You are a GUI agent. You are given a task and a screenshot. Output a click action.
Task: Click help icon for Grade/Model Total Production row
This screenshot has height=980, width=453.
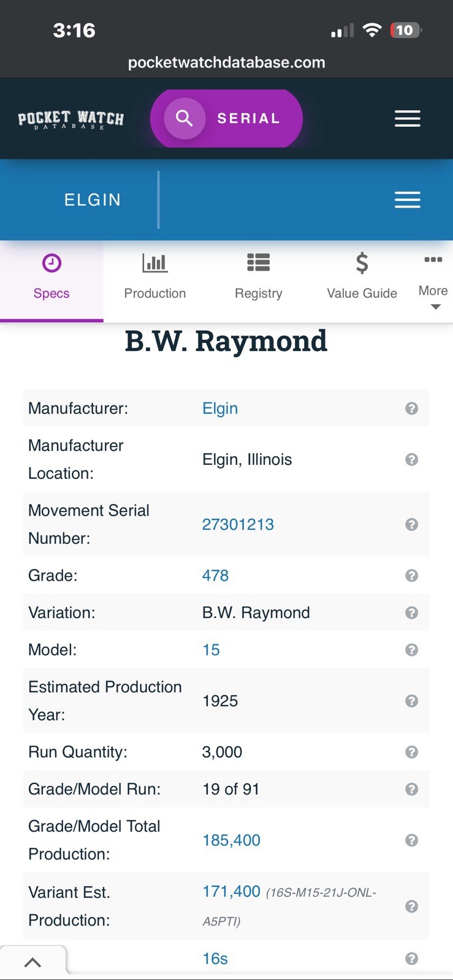[412, 840]
